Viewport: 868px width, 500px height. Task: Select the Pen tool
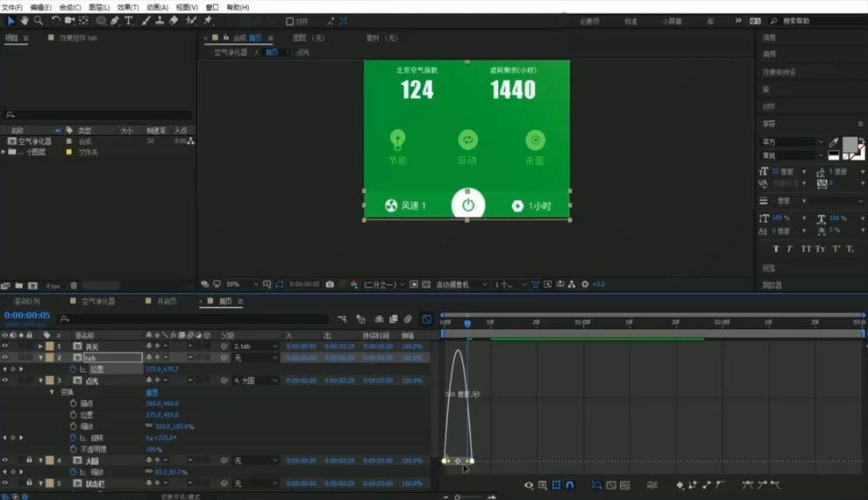click(115, 21)
